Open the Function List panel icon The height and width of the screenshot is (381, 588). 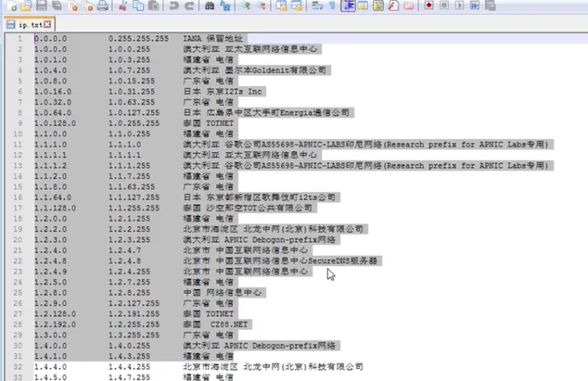pyautogui.click(x=393, y=6)
